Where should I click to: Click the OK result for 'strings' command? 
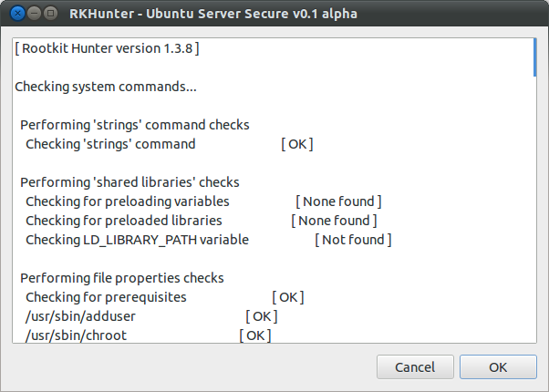pyautogui.click(x=297, y=144)
